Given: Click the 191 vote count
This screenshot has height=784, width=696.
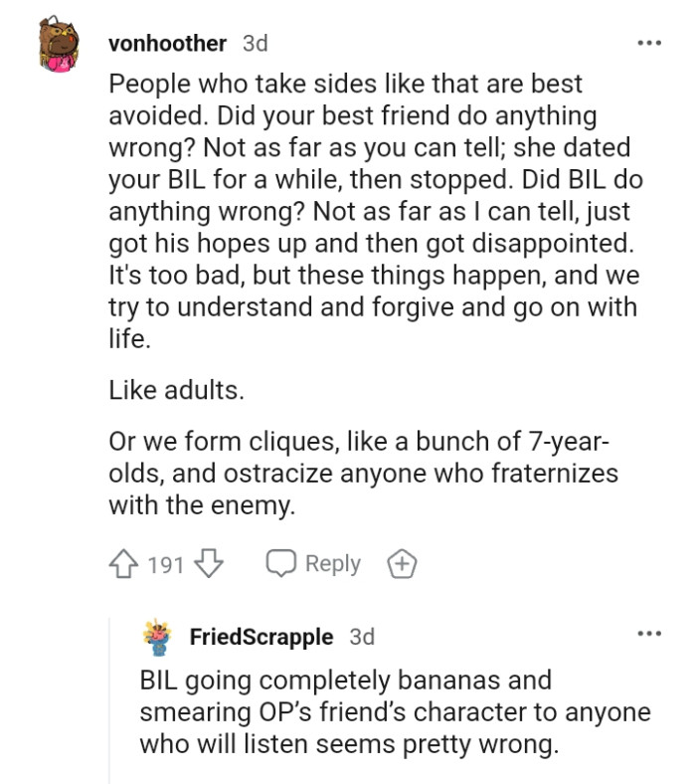Looking at the screenshot, I should point(166,565).
